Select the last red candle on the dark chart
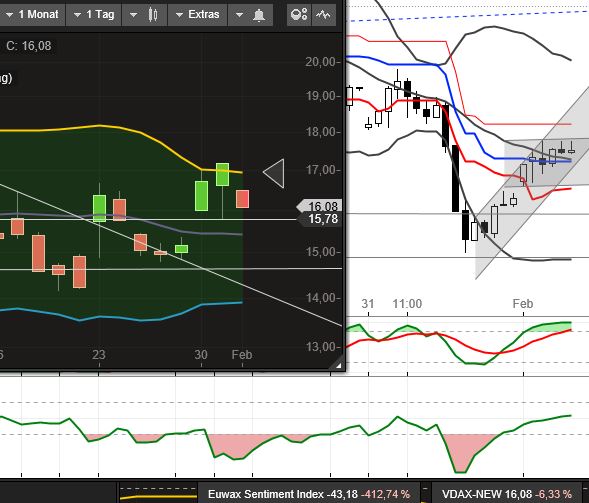This screenshot has height=503, width=589. tap(242, 199)
